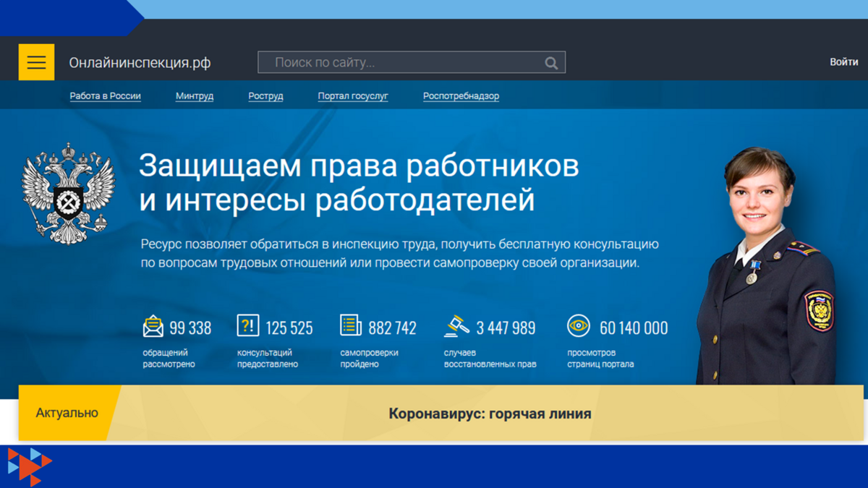Open the Роспотребнадзор link
The height and width of the screenshot is (488, 868).
[461, 96]
